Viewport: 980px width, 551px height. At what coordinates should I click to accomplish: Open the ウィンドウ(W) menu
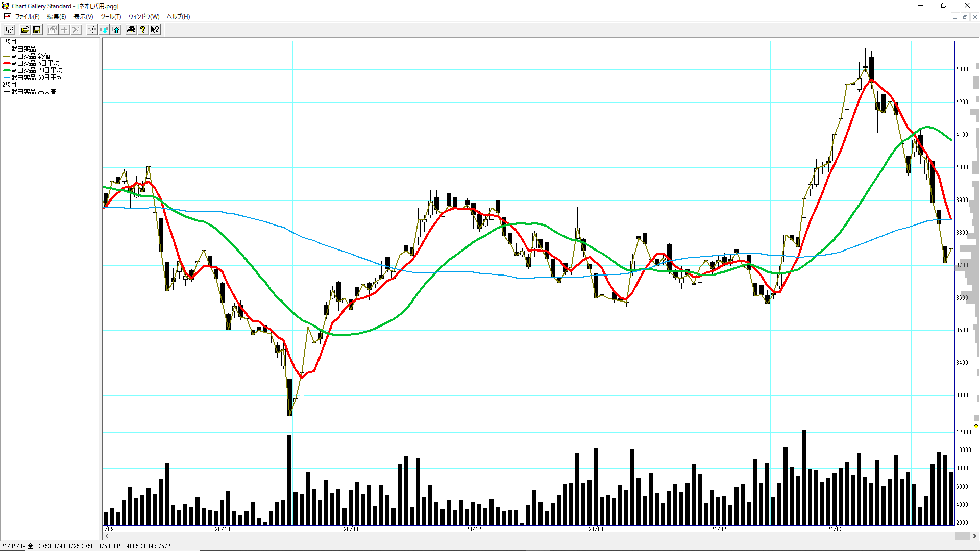(143, 17)
